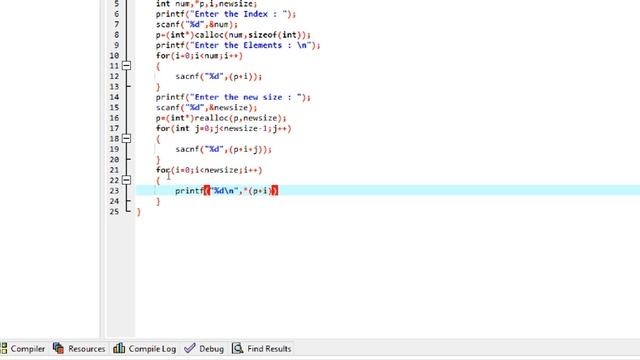Switch to the Find Results tab

click(x=262, y=349)
